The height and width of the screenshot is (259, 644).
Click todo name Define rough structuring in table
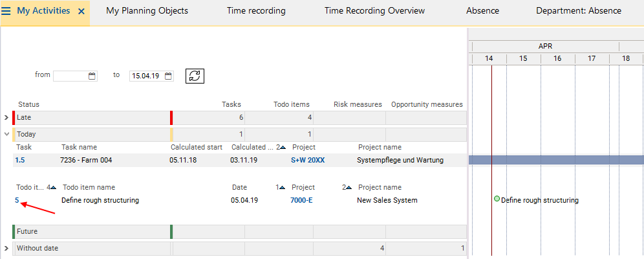click(100, 200)
